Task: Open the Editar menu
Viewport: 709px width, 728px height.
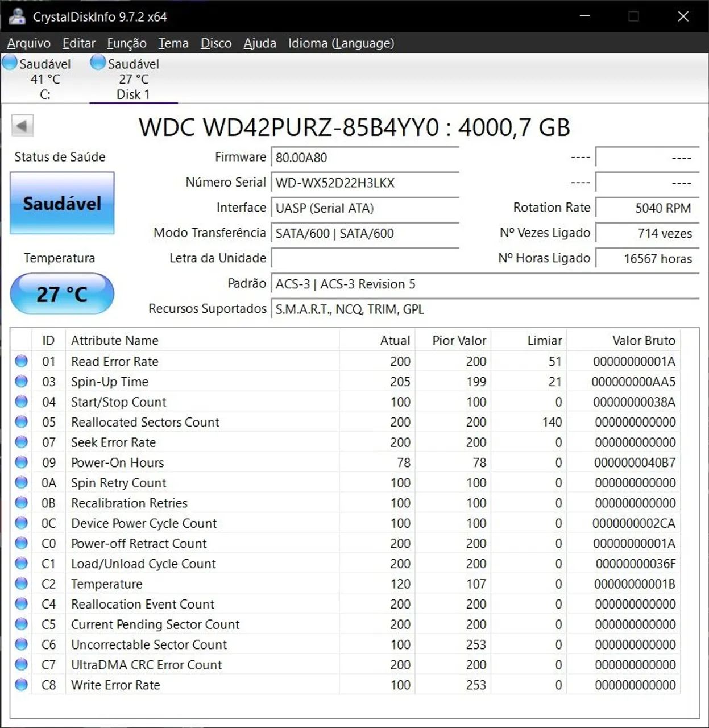Action: tap(79, 43)
